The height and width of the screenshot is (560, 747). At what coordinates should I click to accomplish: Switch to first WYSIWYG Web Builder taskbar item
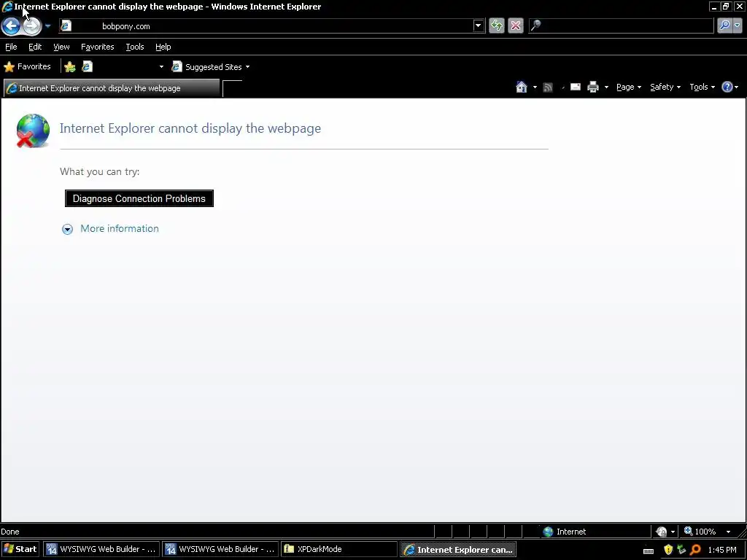(x=101, y=549)
